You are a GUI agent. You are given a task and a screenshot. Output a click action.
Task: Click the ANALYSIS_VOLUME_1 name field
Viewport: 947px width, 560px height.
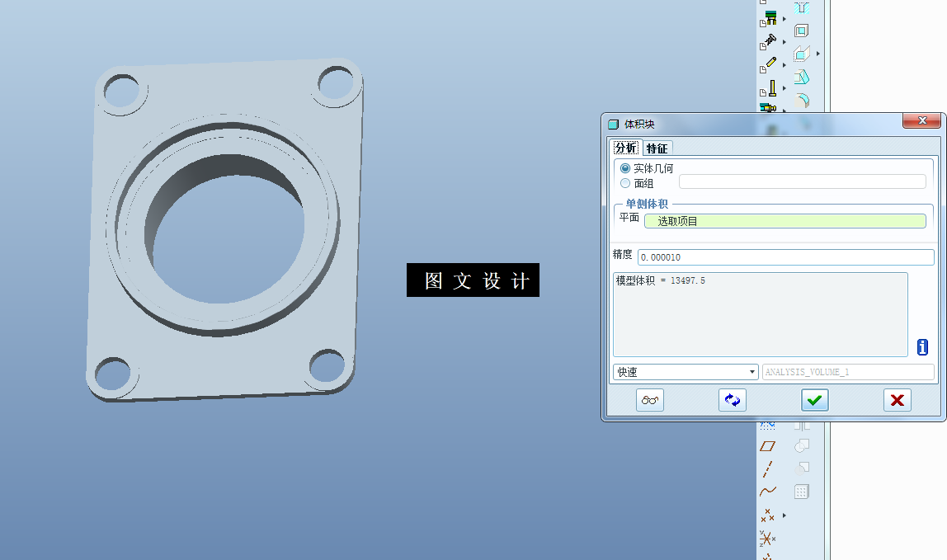[x=848, y=372]
